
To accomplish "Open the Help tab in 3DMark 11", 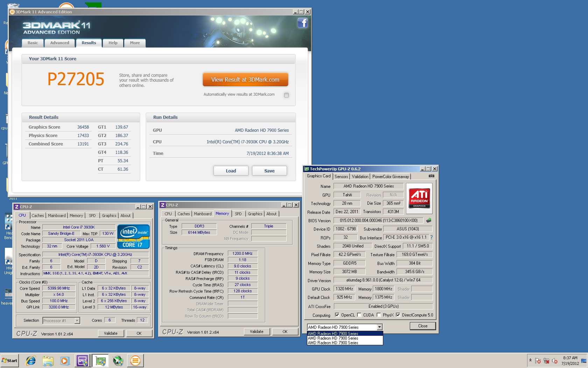I will pos(113,43).
